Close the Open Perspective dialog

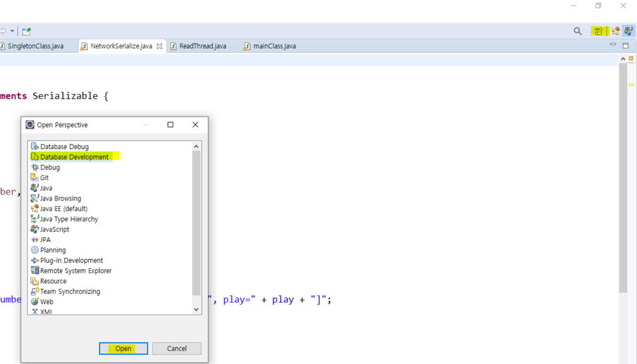(195, 125)
